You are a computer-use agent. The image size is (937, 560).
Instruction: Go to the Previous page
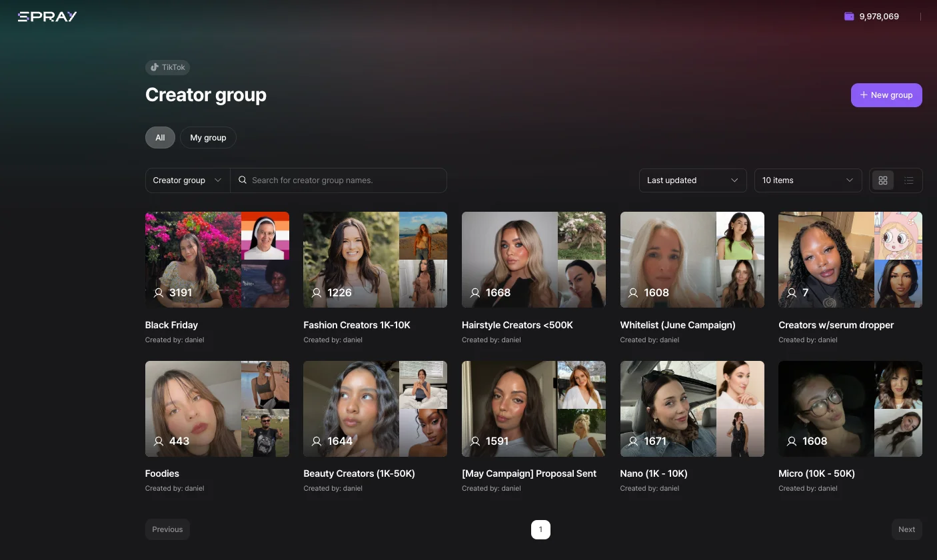167,529
